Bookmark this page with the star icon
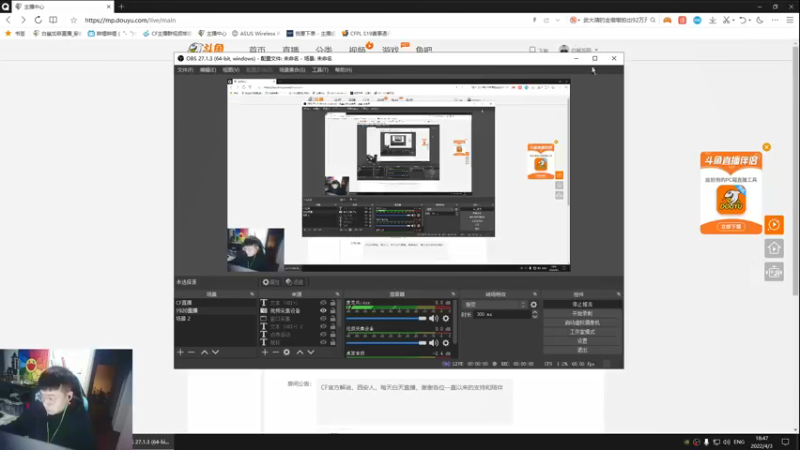Screen dimensions: 800x450 [x=73, y=20]
